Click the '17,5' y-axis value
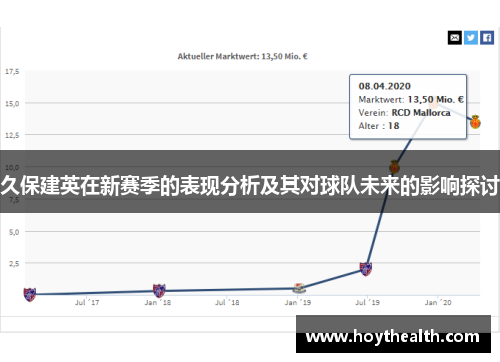The width and height of the screenshot is (500, 362). tap(12, 72)
